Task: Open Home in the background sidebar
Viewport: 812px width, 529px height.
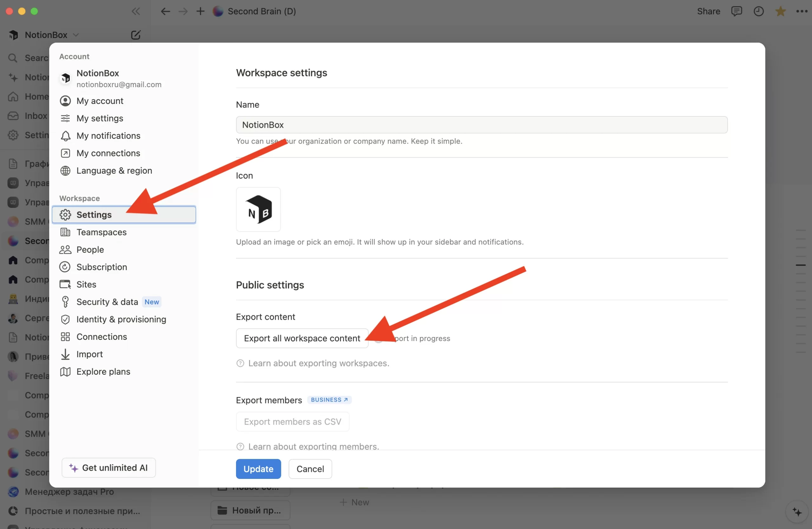Action: 28,96
